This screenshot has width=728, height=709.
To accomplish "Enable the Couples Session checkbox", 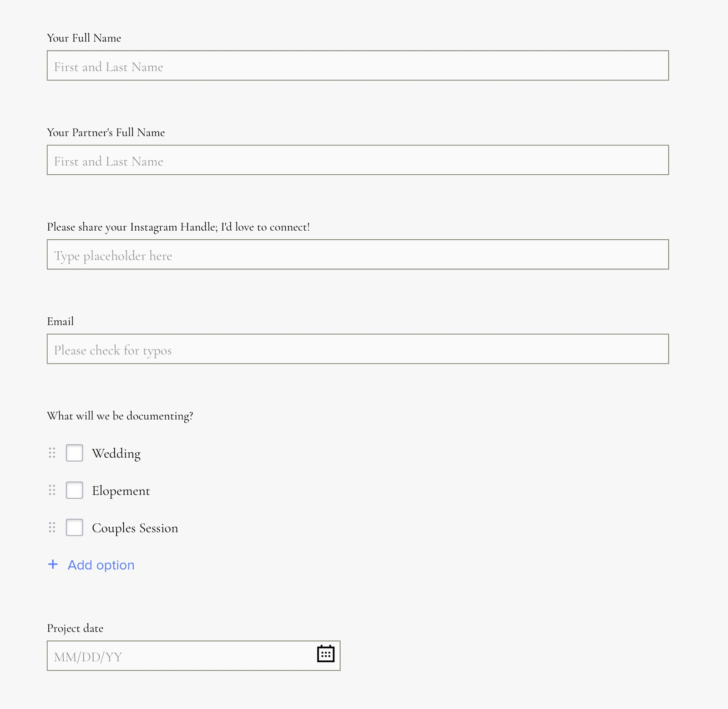I will (74, 527).
